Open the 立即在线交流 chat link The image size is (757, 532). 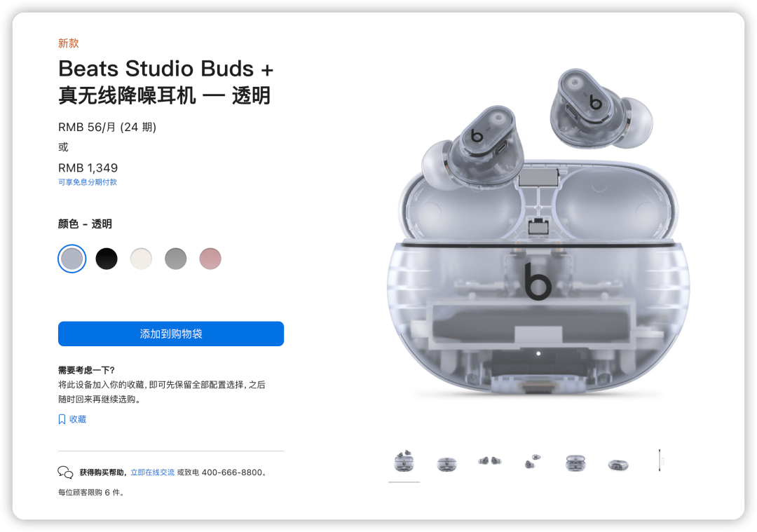[153, 472]
